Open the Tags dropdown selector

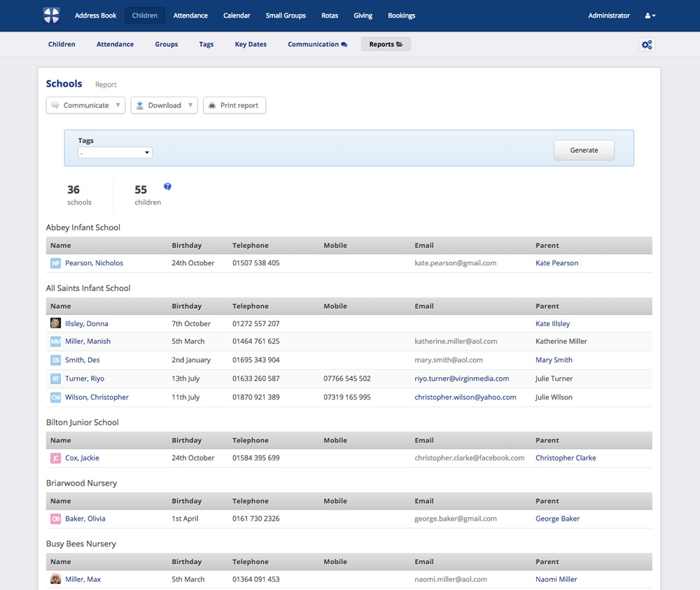point(115,152)
